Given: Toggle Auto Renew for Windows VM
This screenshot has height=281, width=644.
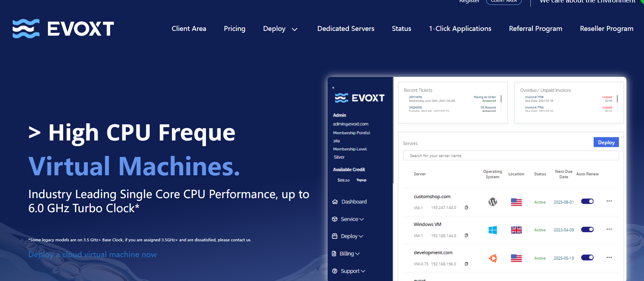Looking at the screenshot, I should [x=587, y=229].
